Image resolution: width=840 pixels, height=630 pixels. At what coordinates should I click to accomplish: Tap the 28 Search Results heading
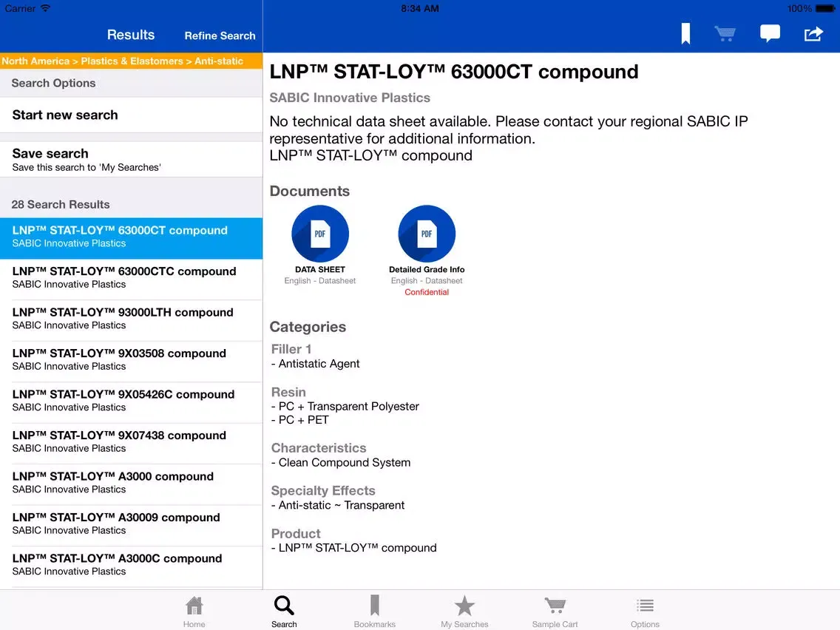[x=61, y=205]
